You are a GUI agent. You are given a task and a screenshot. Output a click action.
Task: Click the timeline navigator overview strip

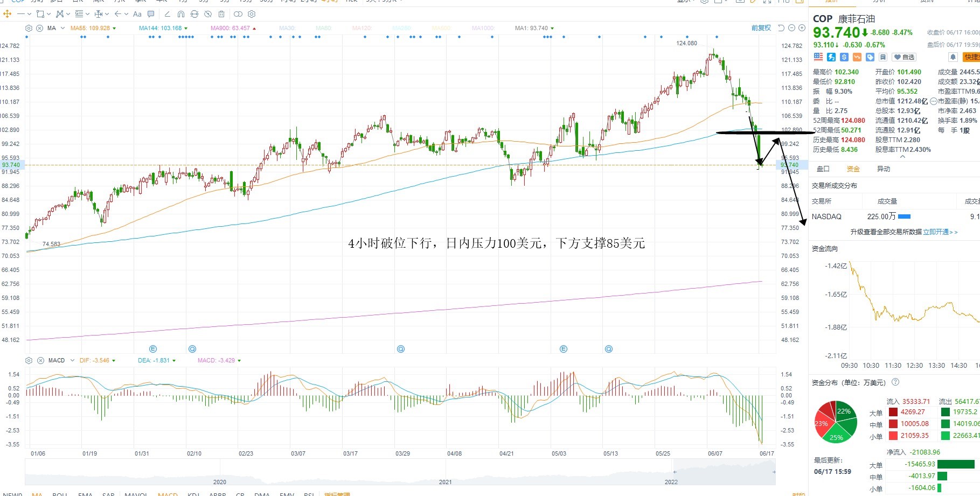[x=400, y=473]
